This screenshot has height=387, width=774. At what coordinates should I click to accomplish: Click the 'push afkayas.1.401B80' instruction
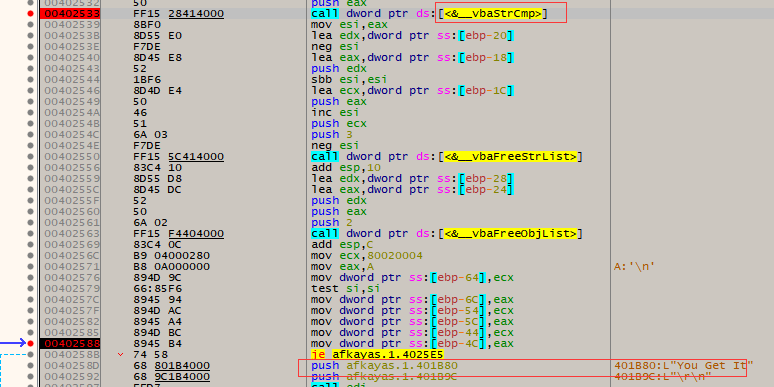(385, 366)
